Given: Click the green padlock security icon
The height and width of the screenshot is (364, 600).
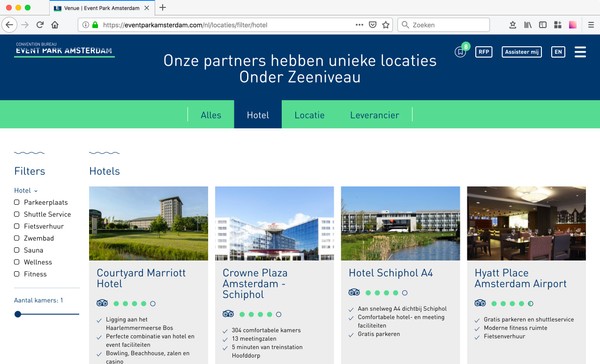Looking at the screenshot, I should tap(95, 25).
